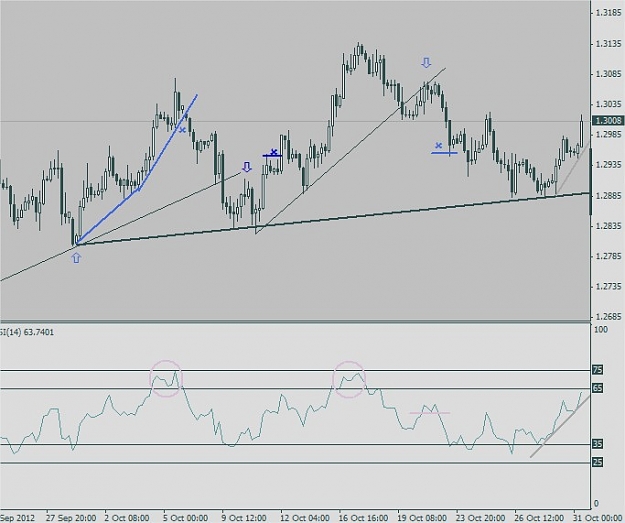The image size is (625, 523).
Task: Click the 1.3085 price axis label
Action: pyautogui.click(x=608, y=74)
